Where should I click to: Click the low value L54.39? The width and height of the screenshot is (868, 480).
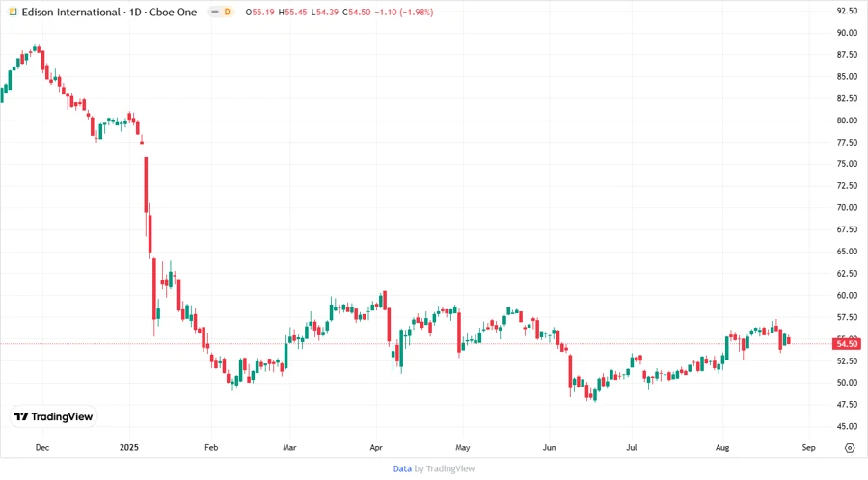[324, 13]
